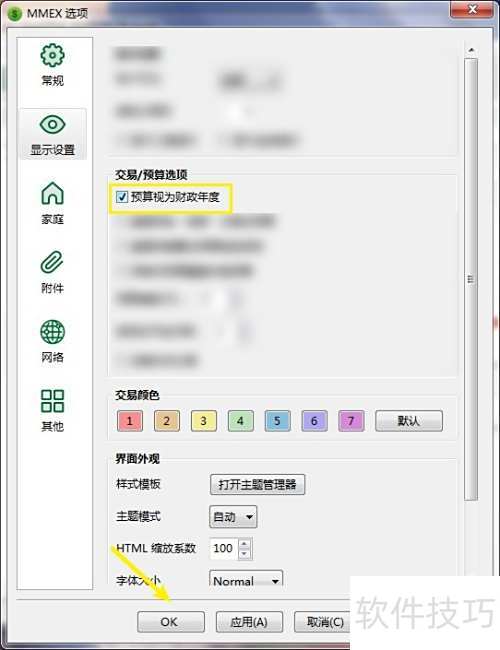
Task: Open 打开主题管理器 theme manager
Action: [257, 485]
